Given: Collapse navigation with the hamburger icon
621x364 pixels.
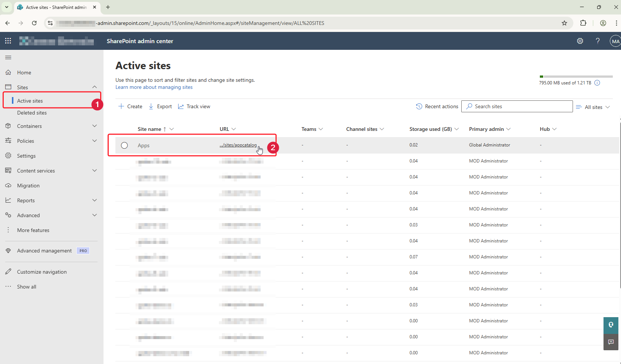Looking at the screenshot, I should [x=8, y=57].
